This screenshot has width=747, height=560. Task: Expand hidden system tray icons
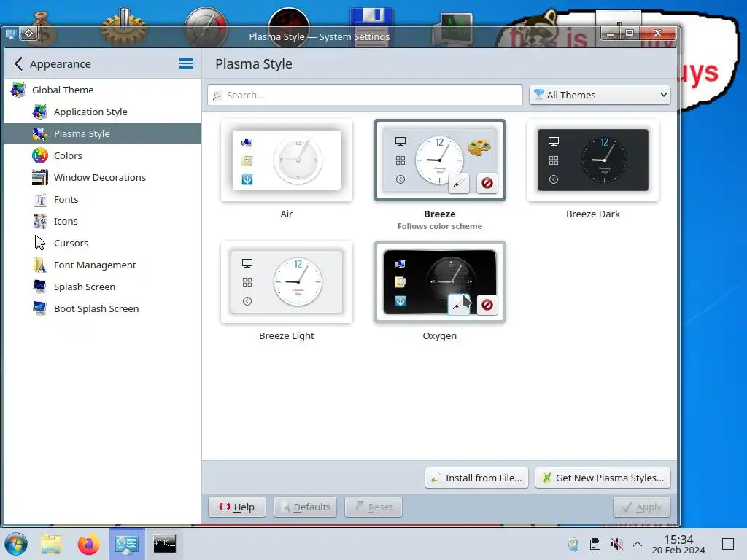[638, 544]
